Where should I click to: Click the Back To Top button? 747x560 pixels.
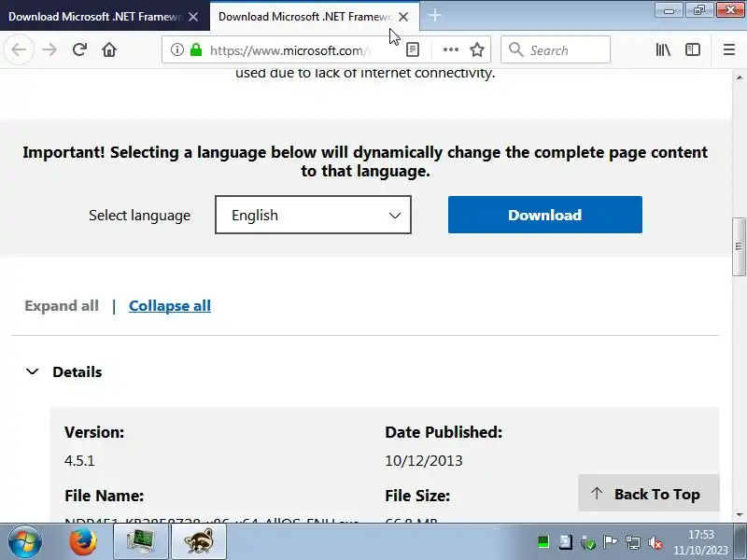[x=648, y=494]
